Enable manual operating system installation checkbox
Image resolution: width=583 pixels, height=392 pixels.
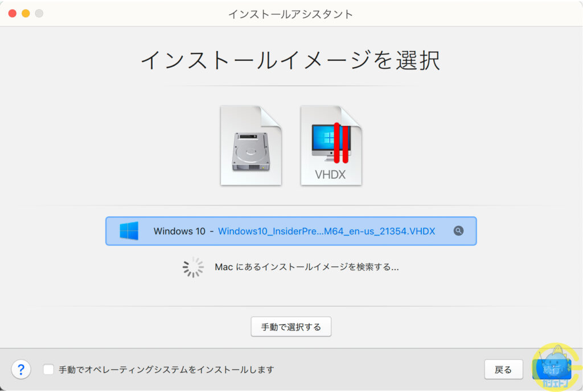[x=48, y=369]
